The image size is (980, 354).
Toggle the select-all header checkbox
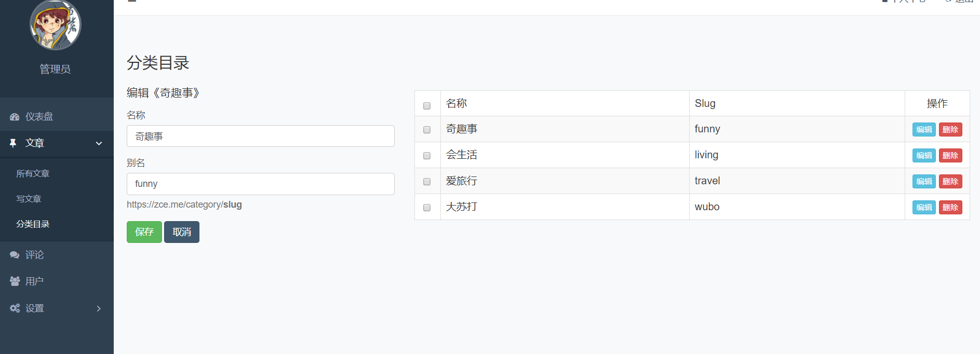[427, 106]
